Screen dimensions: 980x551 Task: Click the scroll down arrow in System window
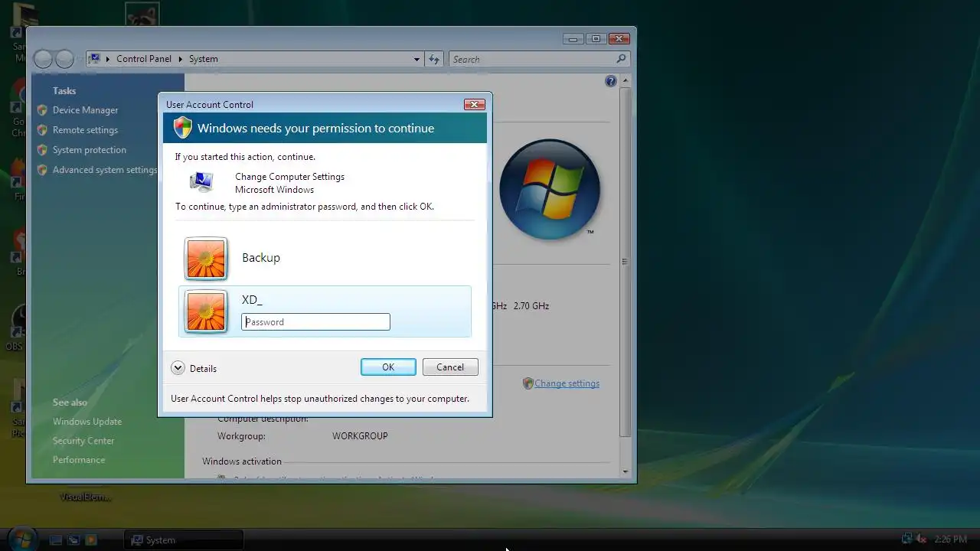click(x=625, y=471)
